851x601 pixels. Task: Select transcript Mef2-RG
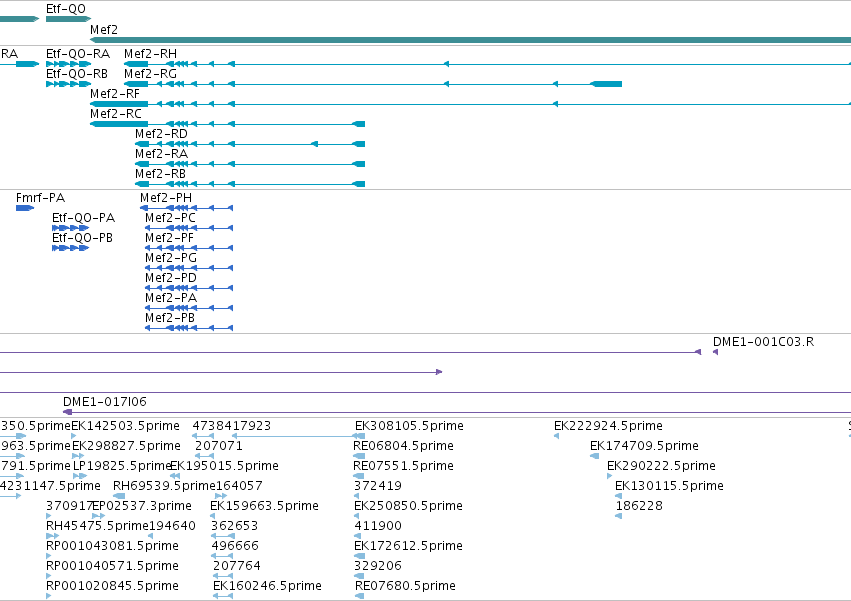click(x=373, y=84)
